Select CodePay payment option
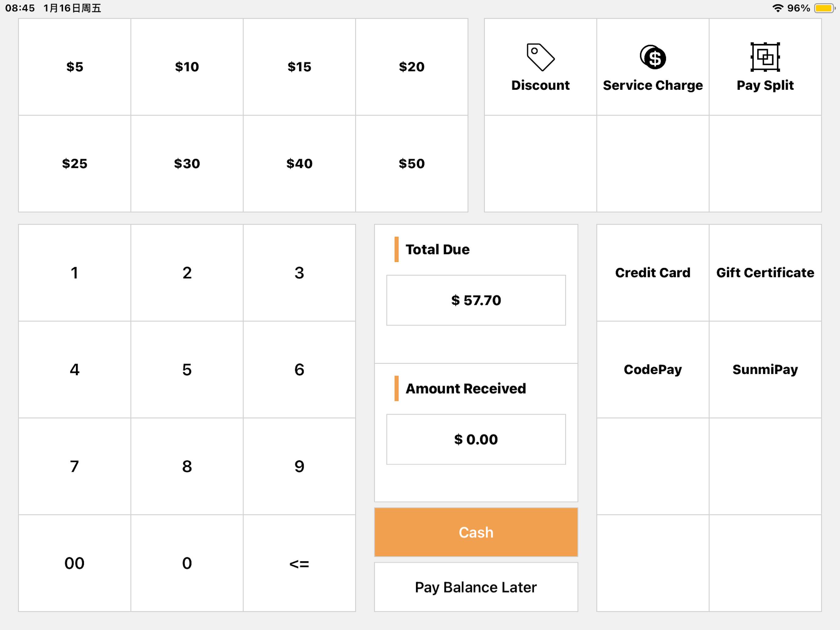 click(x=653, y=370)
